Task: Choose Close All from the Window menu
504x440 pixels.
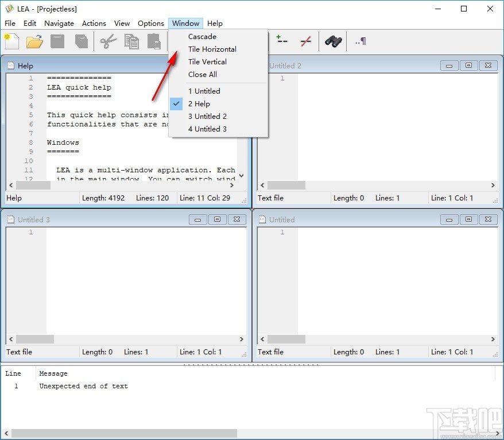Action: point(218,74)
